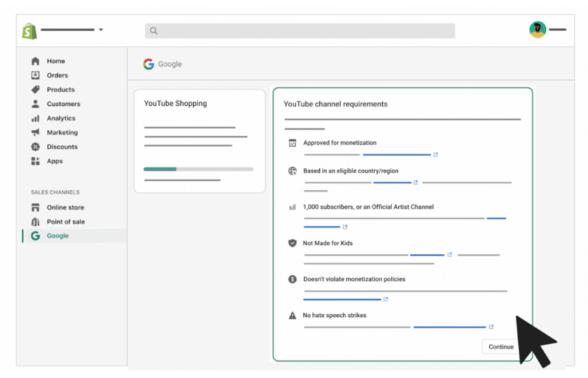Click the Apps grid icon
The height and width of the screenshot is (378, 588).
coord(35,161)
